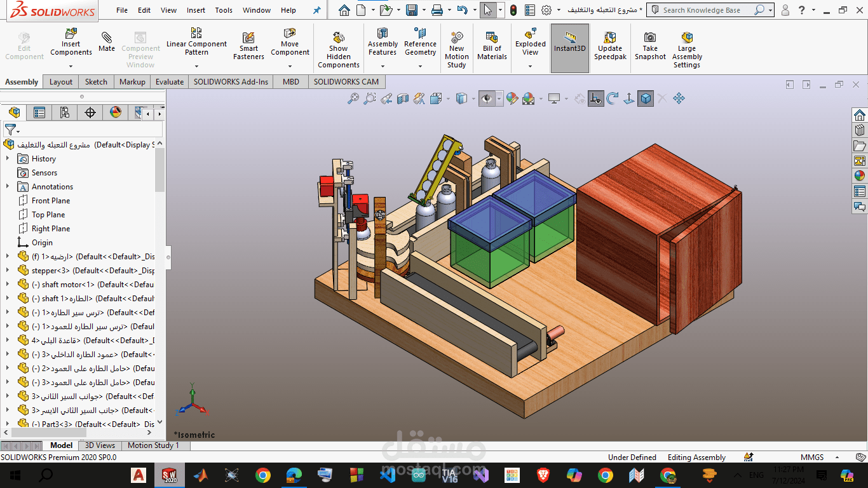Select the Motion Study 1 tab
The width and height of the screenshot is (868, 488).
153,445
